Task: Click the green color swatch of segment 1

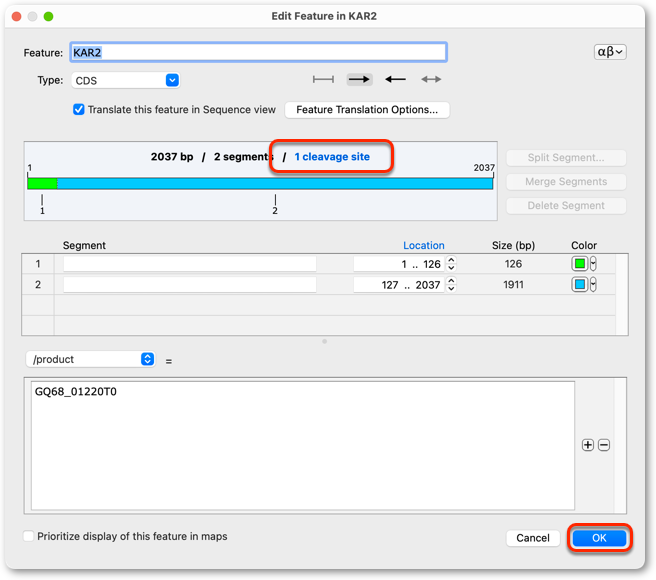Action: [x=580, y=264]
